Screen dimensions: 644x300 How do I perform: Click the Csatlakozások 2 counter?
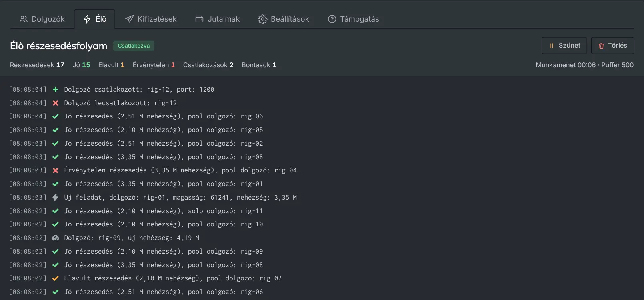(x=208, y=65)
